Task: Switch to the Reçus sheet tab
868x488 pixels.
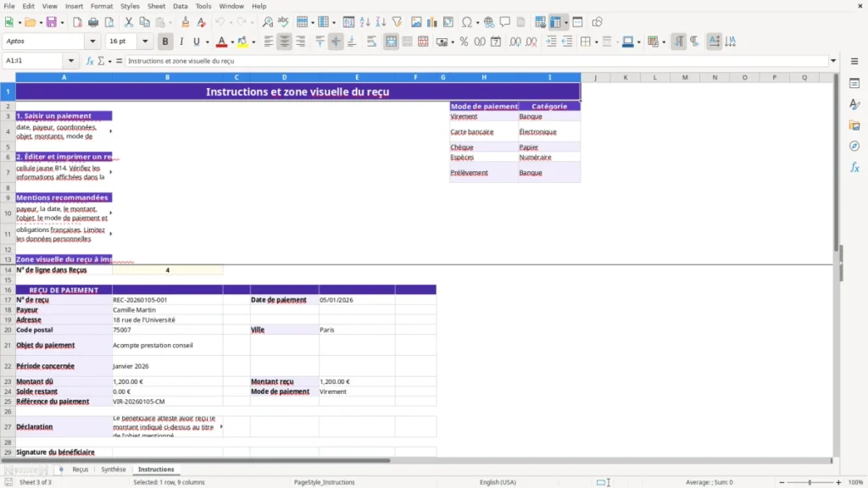Action: (x=81, y=469)
